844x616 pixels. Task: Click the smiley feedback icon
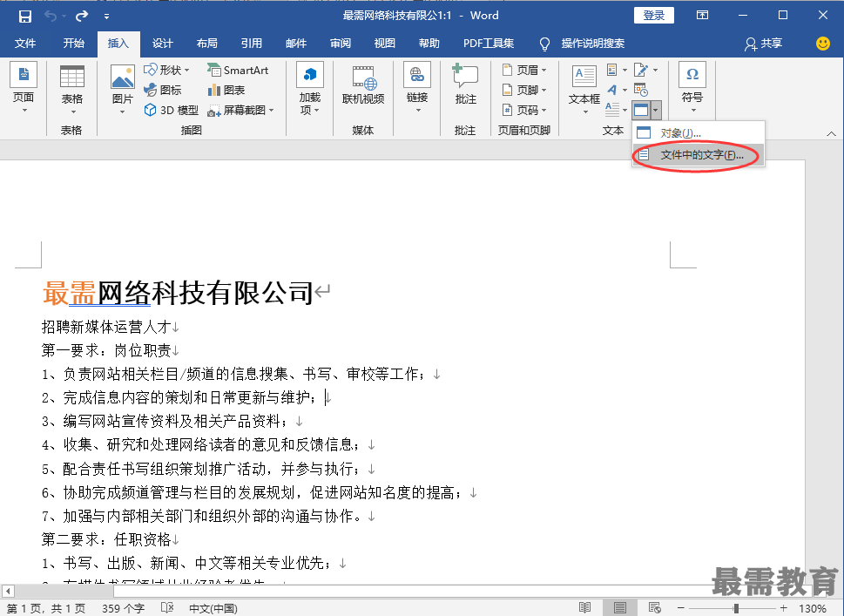pyautogui.click(x=822, y=44)
